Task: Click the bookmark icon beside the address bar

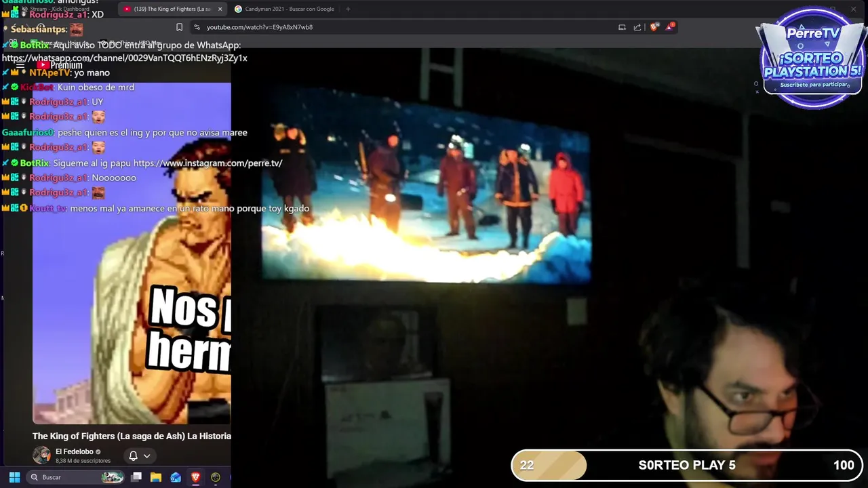Action: (x=179, y=27)
